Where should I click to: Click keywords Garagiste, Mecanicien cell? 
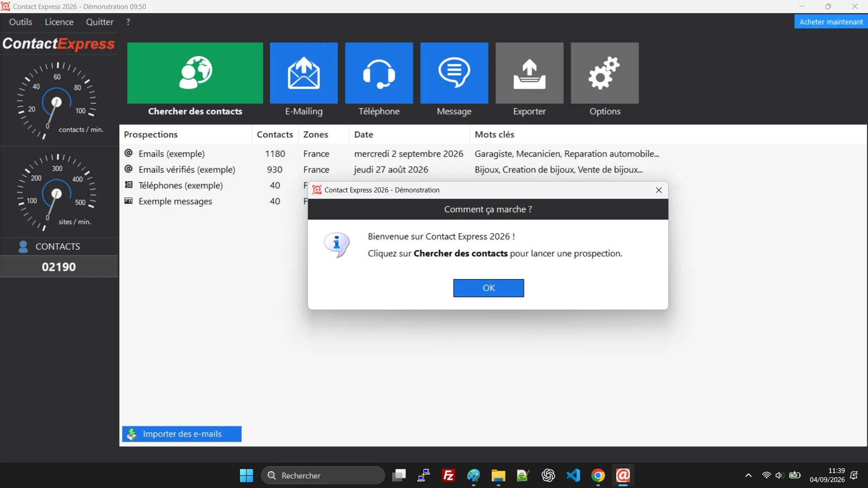click(x=567, y=154)
